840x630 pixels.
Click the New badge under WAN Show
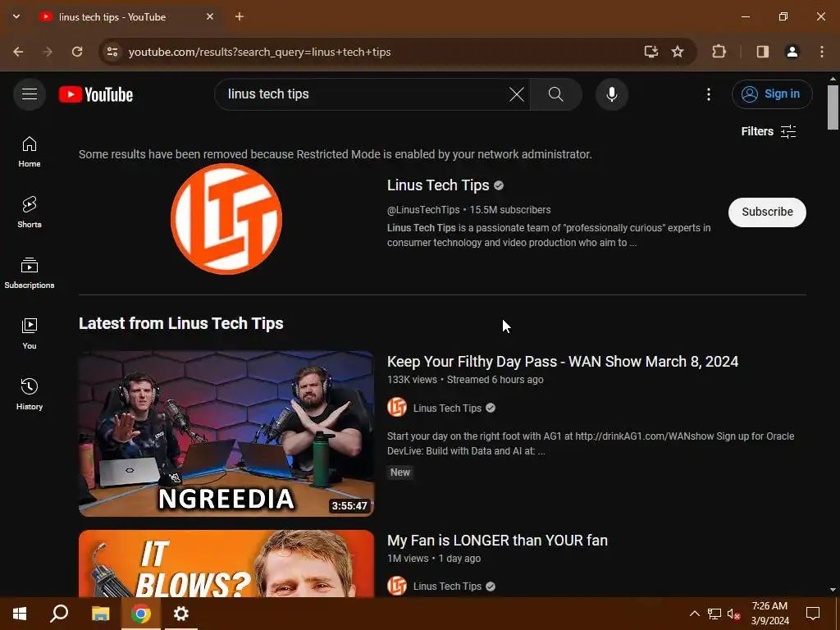point(399,472)
